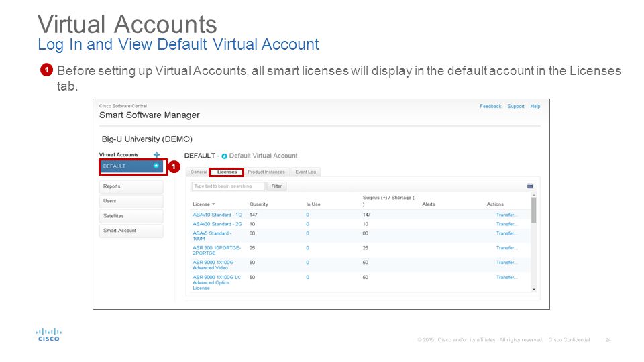Viewport: 644px width, 362px height.
Task: Click the Cisco Software Central breadcrumb text
Action: tap(123, 106)
